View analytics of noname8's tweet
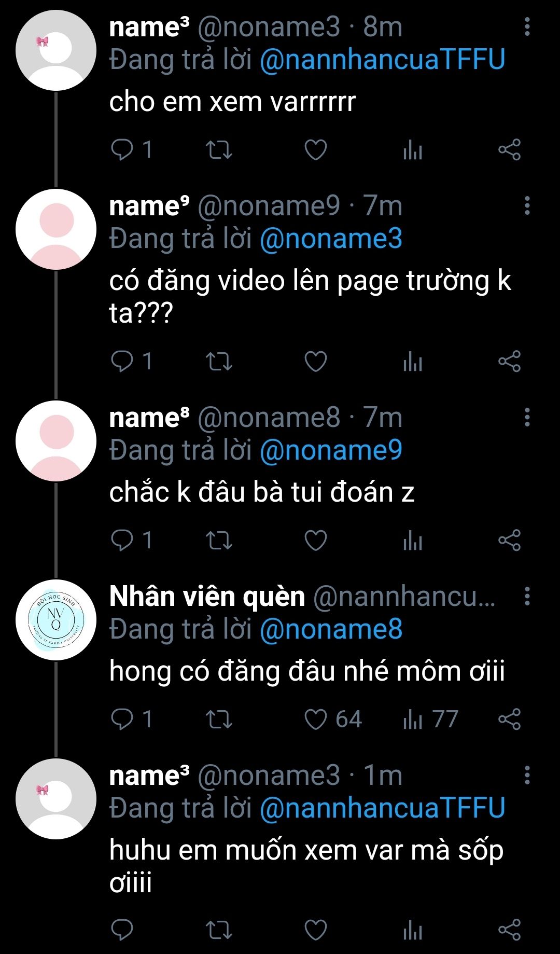Image resolution: width=560 pixels, height=954 pixels. [413, 540]
